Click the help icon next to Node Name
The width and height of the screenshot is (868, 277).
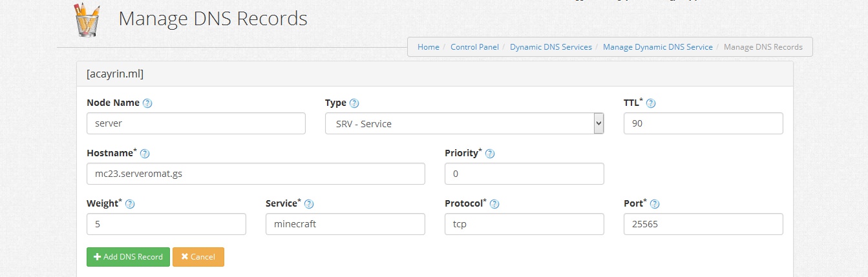tap(147, 103)
